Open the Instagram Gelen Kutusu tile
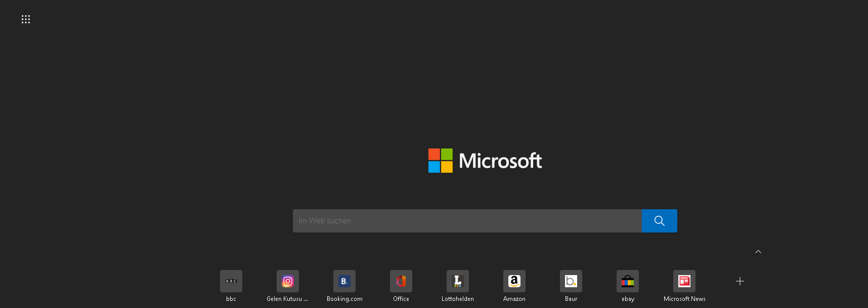Image resolution: width=868 pixels, height=308 pixels. [x=288, y=281]
